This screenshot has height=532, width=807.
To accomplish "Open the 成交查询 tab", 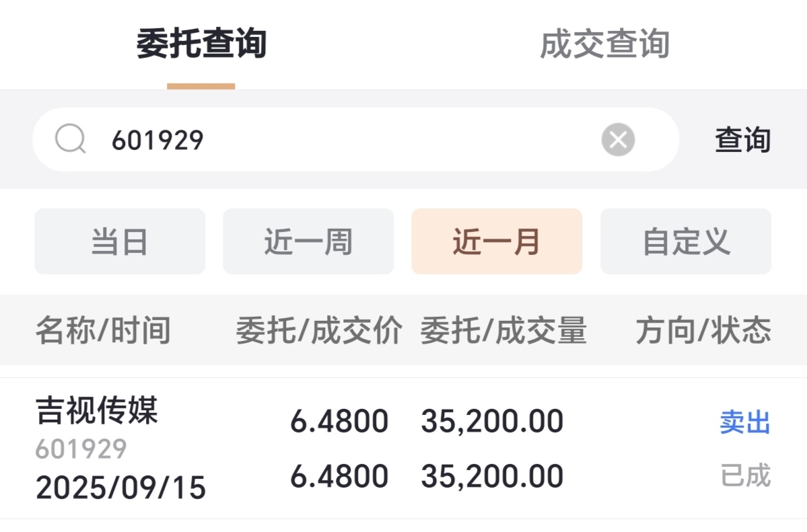I will pos(604,44).
